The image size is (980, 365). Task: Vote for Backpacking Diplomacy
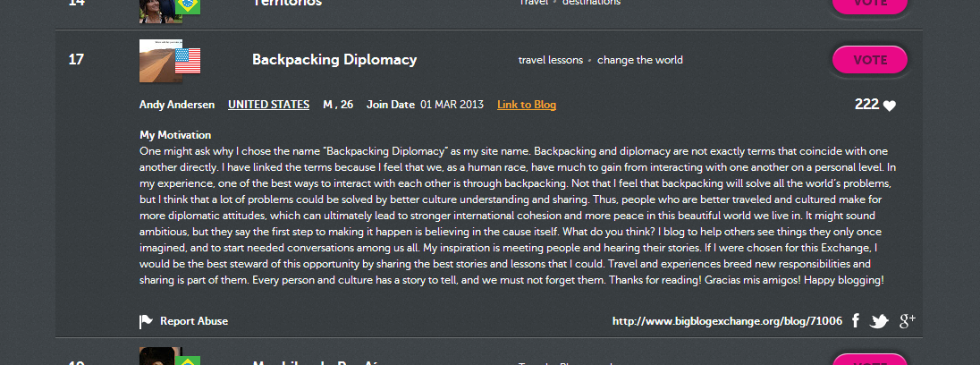pos(870,60)
